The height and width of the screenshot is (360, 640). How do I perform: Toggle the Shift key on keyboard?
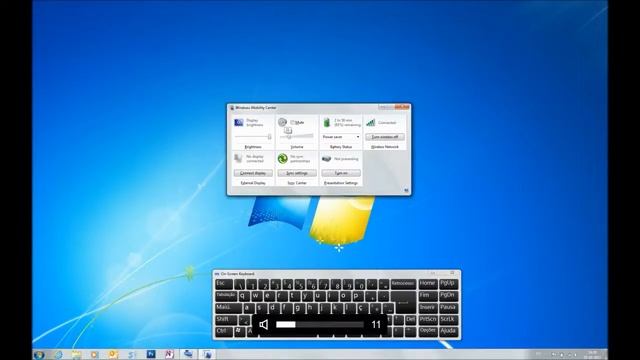point(226,319)
